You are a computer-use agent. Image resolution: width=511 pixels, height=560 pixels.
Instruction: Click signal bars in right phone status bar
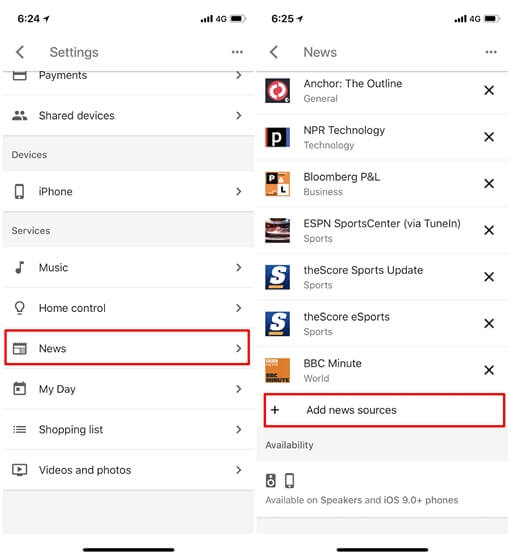[460, 19]
